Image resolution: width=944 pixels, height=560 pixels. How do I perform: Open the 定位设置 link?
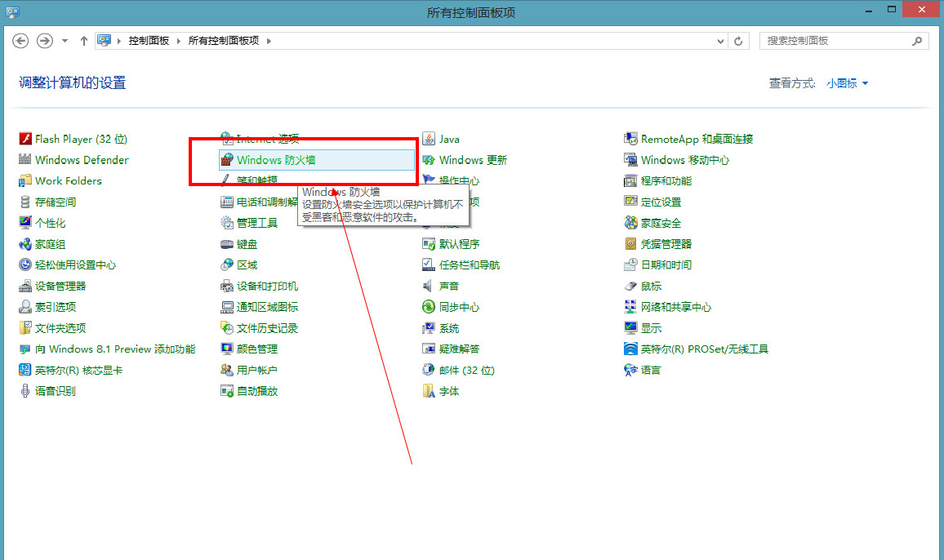661,202
